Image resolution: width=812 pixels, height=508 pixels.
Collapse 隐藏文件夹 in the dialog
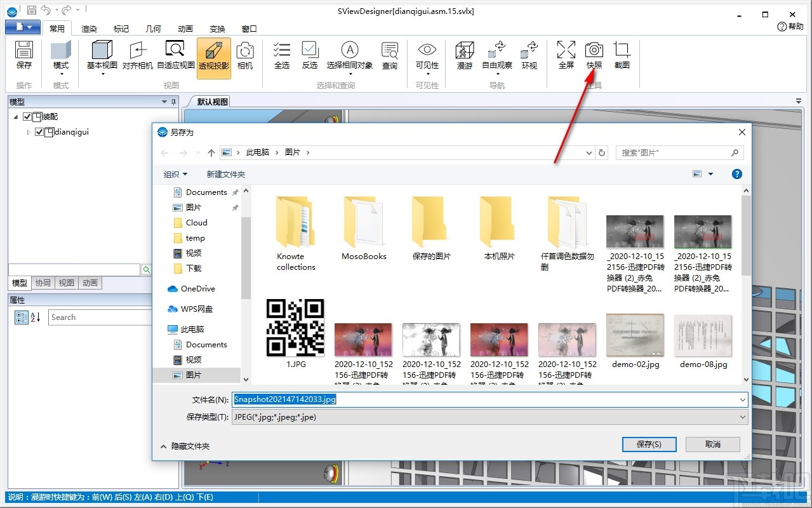click(x=189, y=446)
